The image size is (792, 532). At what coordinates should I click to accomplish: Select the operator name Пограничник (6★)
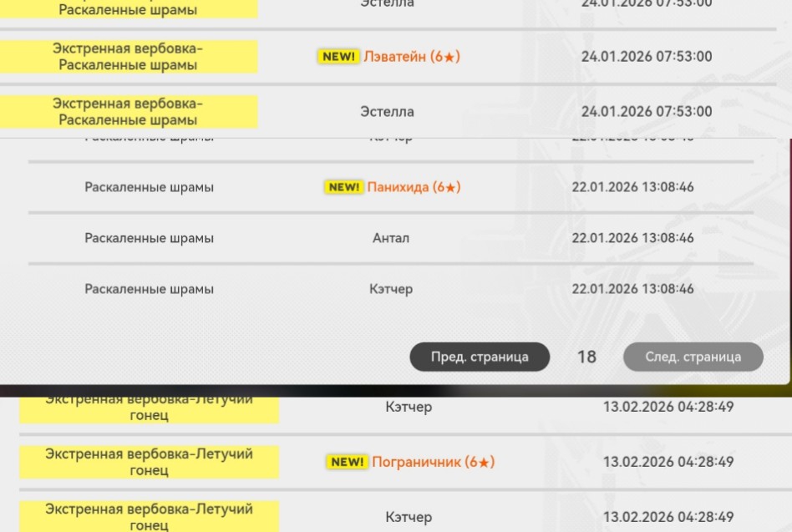[433, 462]
